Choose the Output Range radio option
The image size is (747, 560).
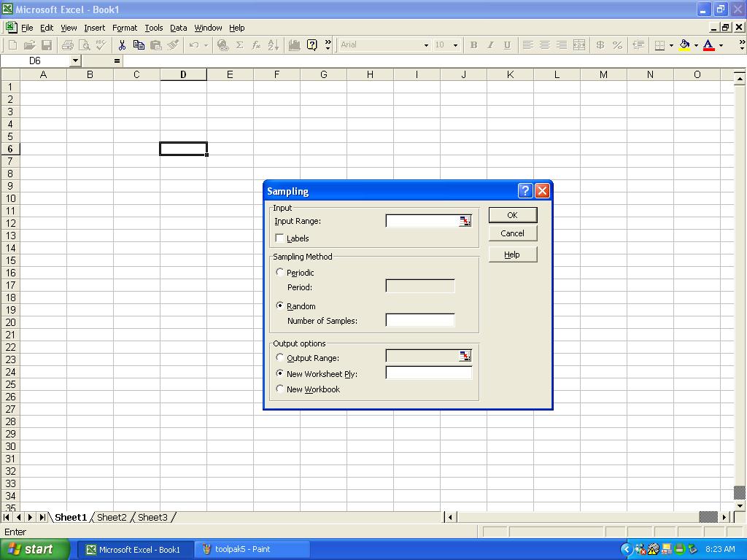click(280, 358)
